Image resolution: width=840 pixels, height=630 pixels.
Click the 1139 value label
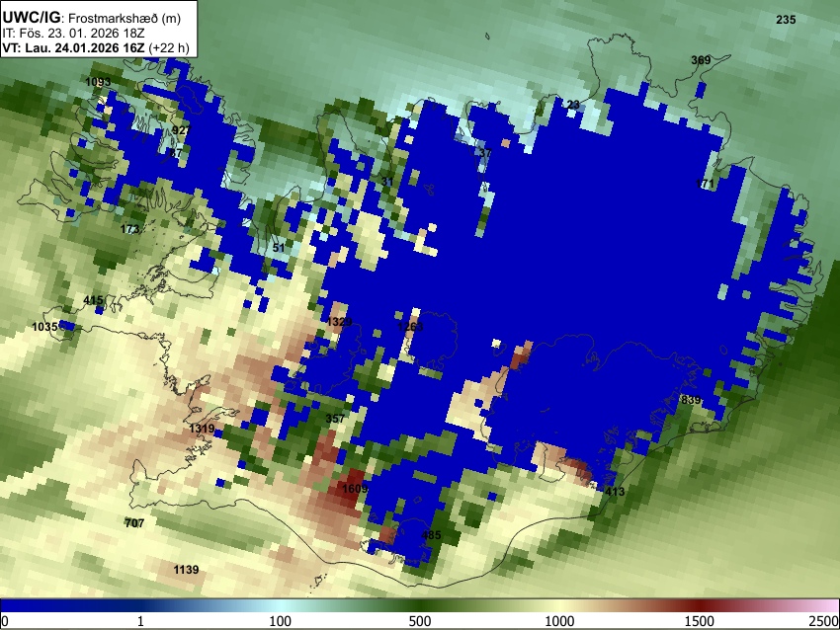coord(186,570)
